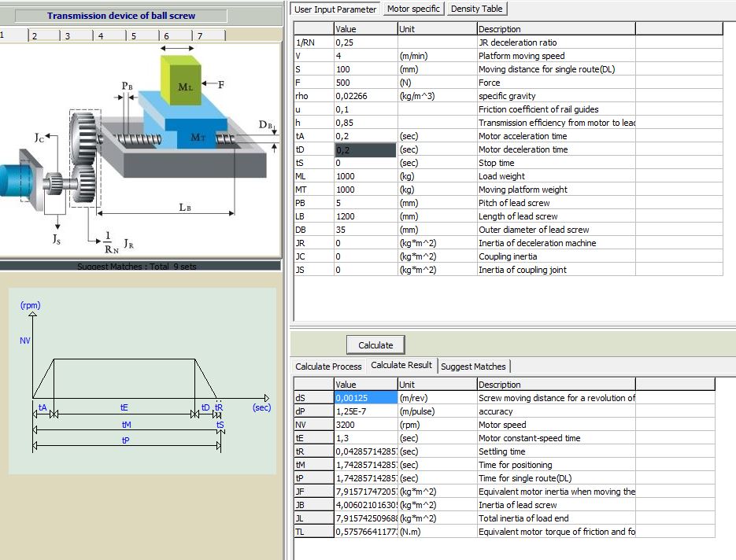736x560 pixels.
Task: Select the dS result row header
Action: coord(314,398)
